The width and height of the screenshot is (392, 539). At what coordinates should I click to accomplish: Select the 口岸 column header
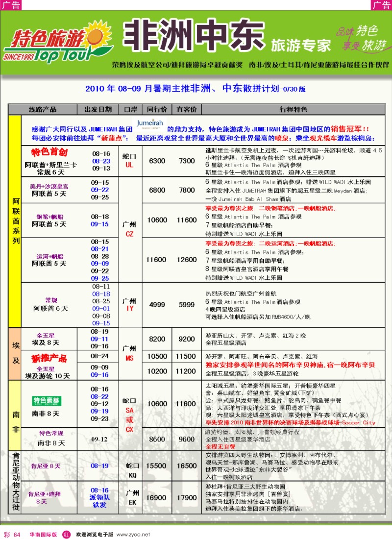pos(130,109)
